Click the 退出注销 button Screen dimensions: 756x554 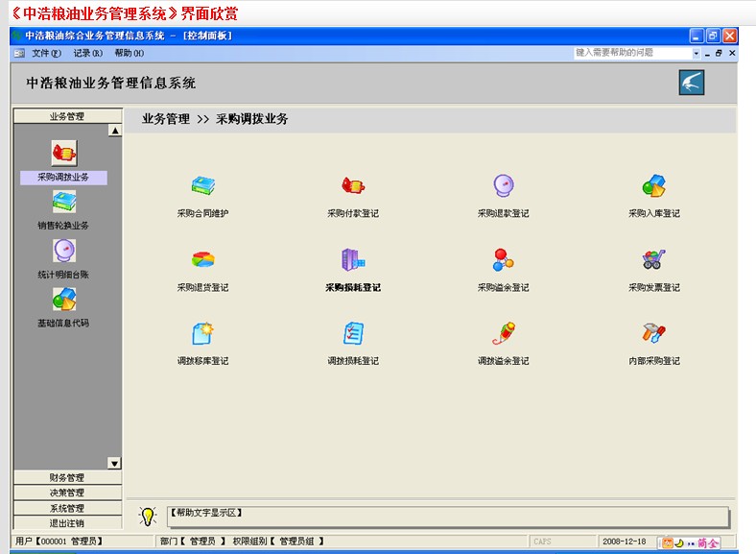67,523
